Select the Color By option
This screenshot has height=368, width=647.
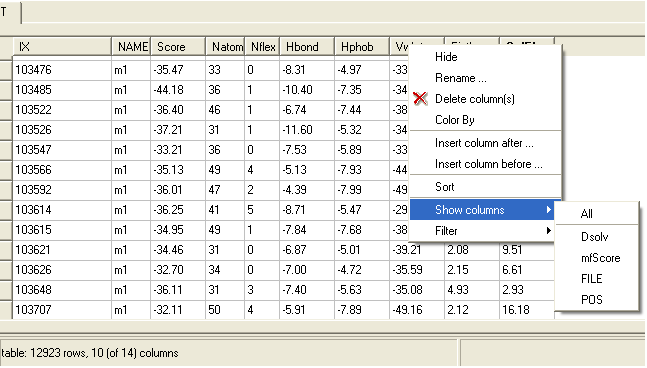pos(455,120)
